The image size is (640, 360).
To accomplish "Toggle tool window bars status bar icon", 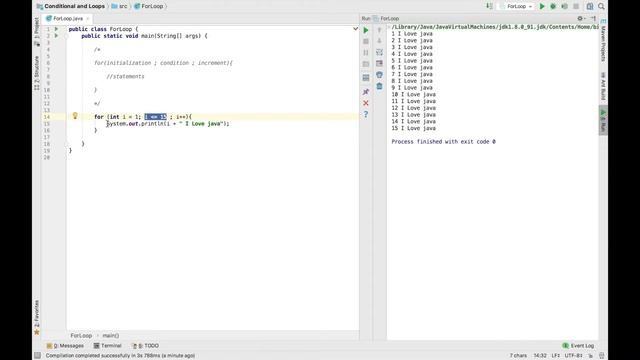I will (x=38, y=356).
